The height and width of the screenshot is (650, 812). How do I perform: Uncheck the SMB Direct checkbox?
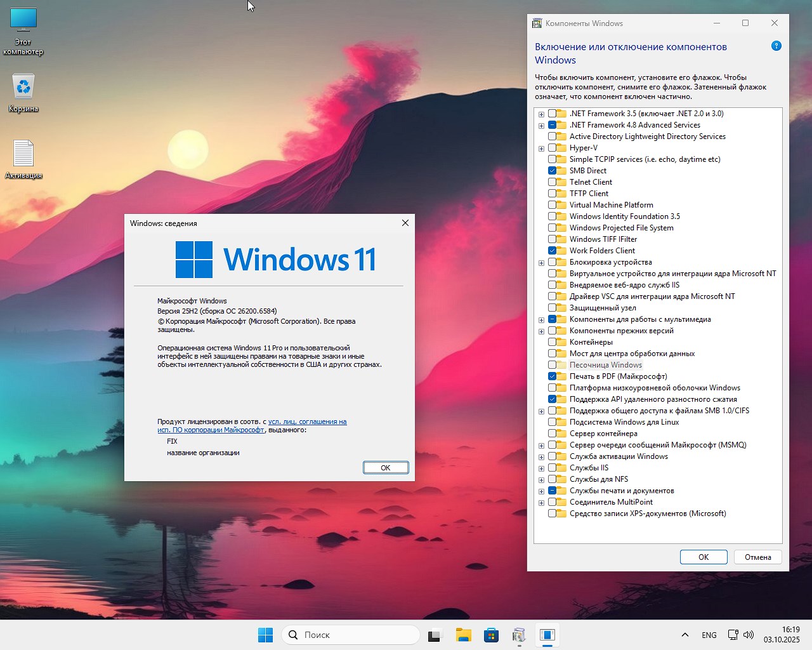[552, 171]
